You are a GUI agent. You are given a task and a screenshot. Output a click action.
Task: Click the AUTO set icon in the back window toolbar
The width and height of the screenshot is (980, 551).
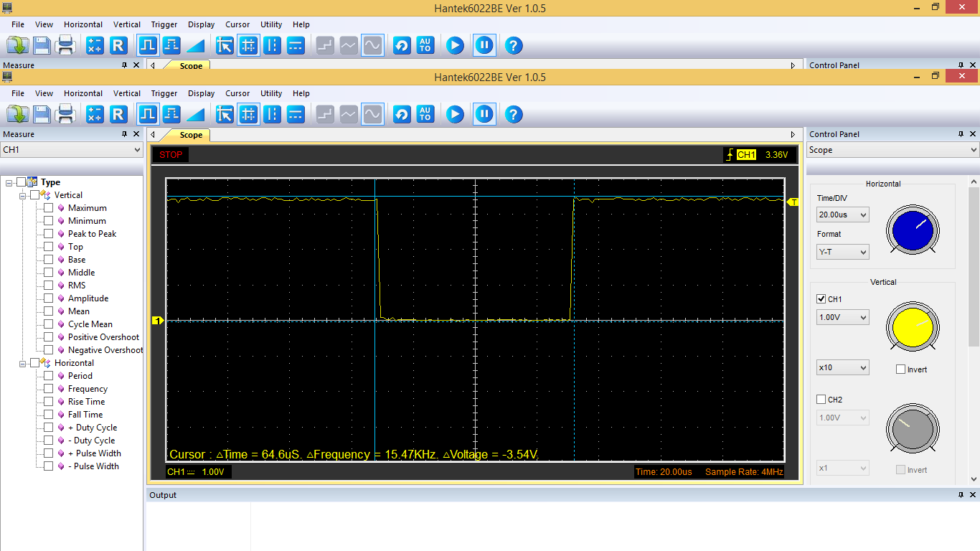[x=425, y=45]
